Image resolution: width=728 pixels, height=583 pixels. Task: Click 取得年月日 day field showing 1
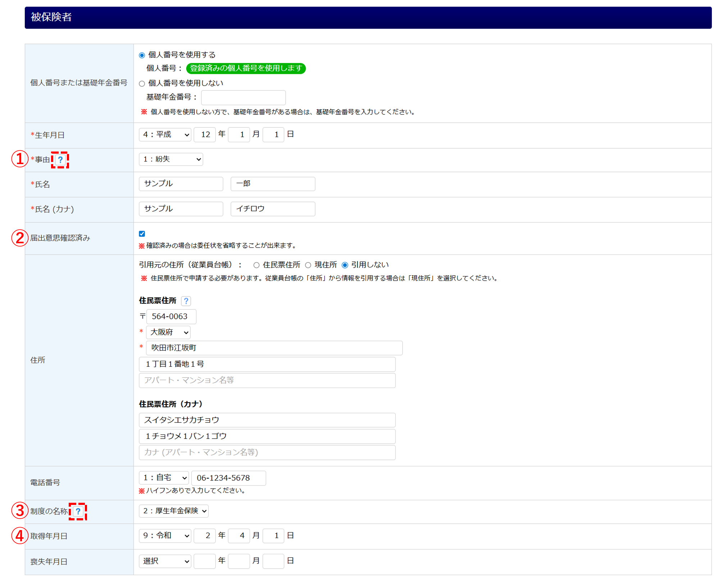(273, 536)
